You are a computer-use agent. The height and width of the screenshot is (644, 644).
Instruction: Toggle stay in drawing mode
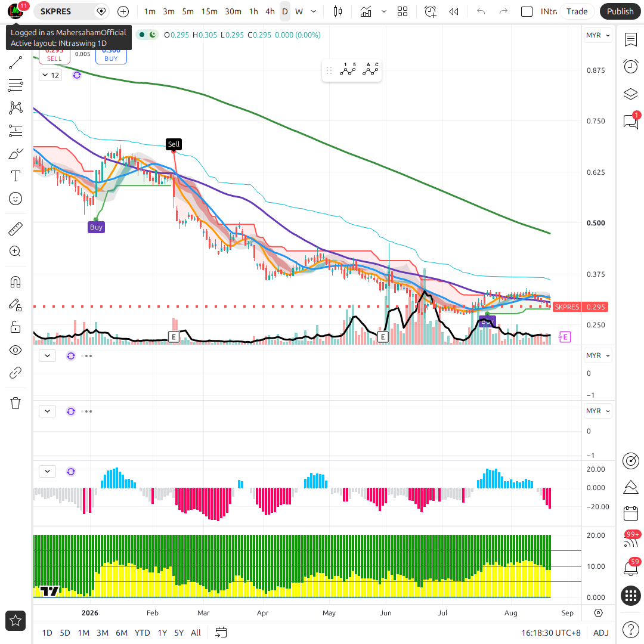tap(16, 305)
